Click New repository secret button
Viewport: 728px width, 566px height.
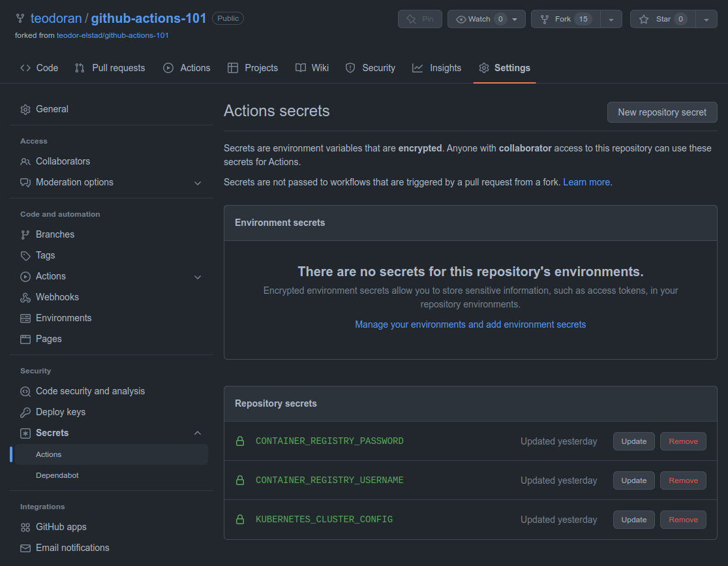tap(662, 112)
